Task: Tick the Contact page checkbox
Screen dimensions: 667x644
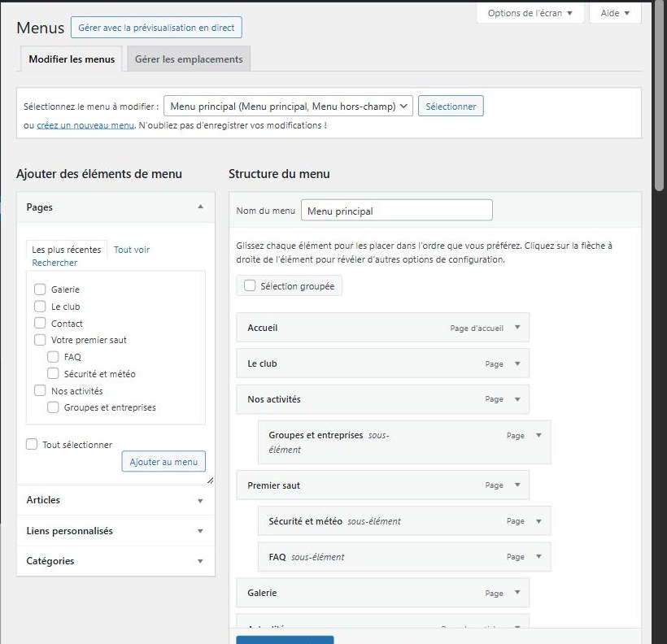Action: point(40,324)
